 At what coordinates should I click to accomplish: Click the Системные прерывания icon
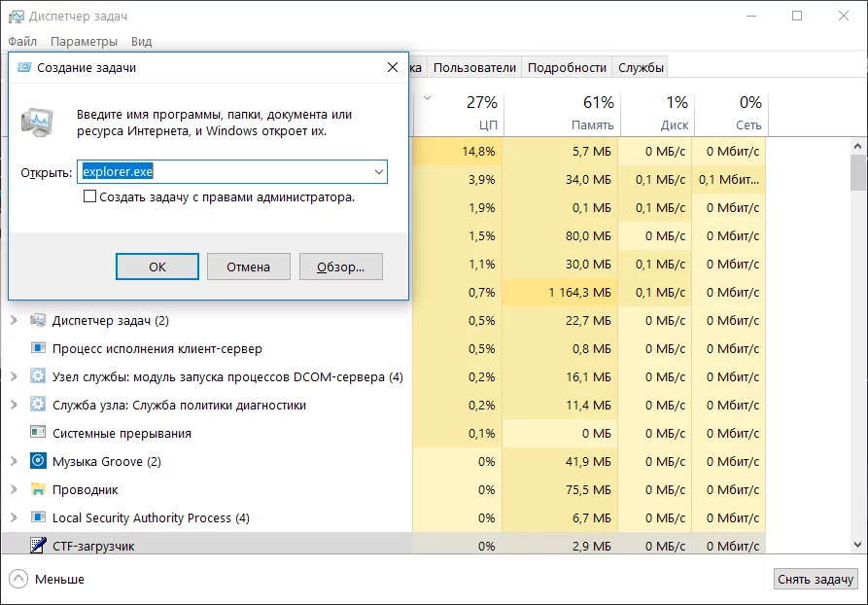point(38,433)
